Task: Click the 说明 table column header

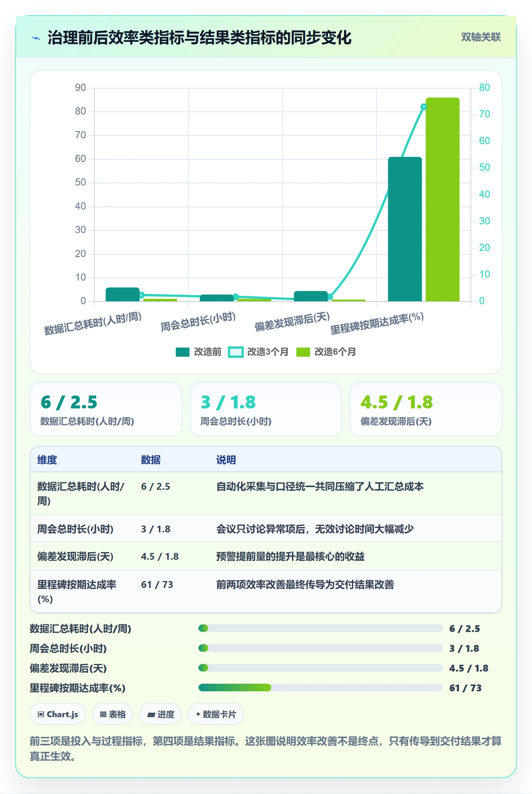Action: [226, 460]
